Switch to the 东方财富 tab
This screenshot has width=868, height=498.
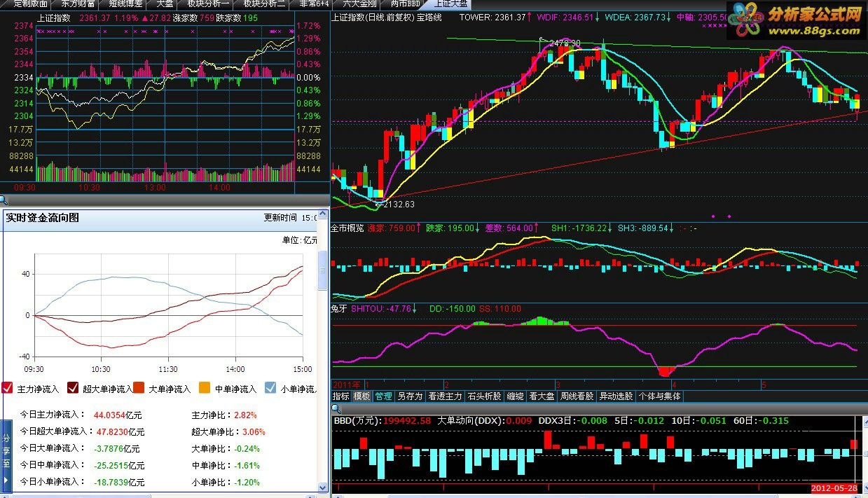click(77, 4)
